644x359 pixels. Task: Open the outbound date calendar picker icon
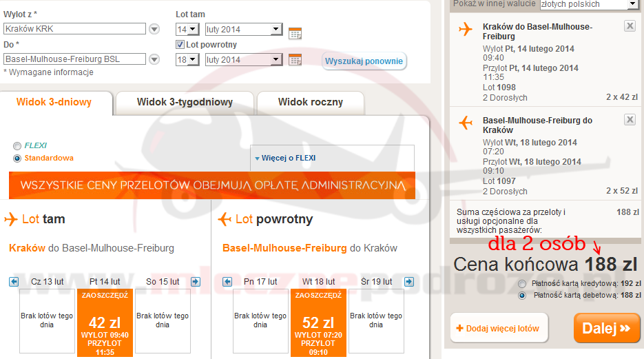point(295,32)
